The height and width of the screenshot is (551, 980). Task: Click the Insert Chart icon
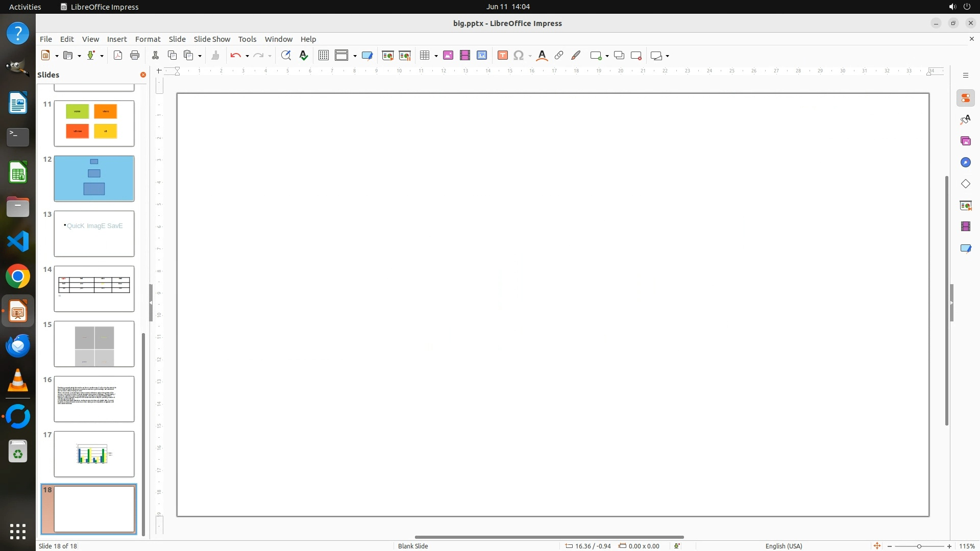pyautogui.click(x=482, y=56)
